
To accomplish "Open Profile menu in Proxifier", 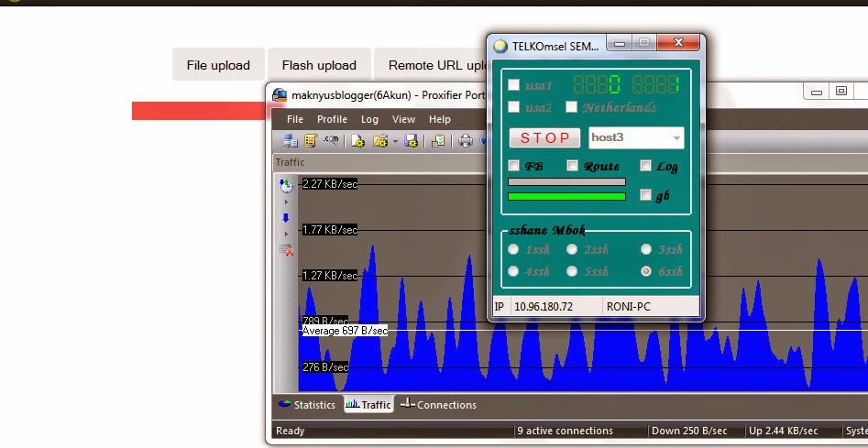I will tap(332, 119).
